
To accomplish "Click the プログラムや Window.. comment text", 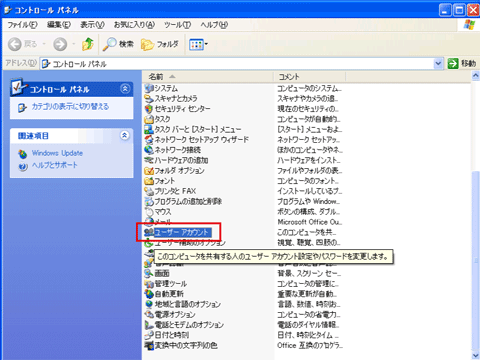I will pos(309,202).
